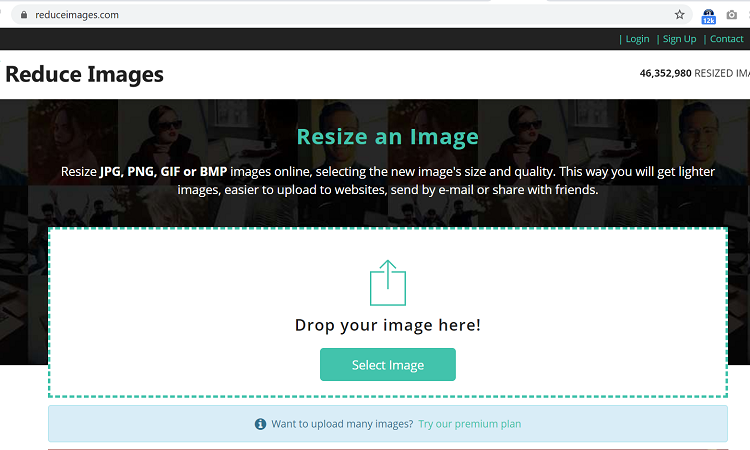Follow the Try our premium plan link
Screen dimensions: 750x450
coord(470,424)
